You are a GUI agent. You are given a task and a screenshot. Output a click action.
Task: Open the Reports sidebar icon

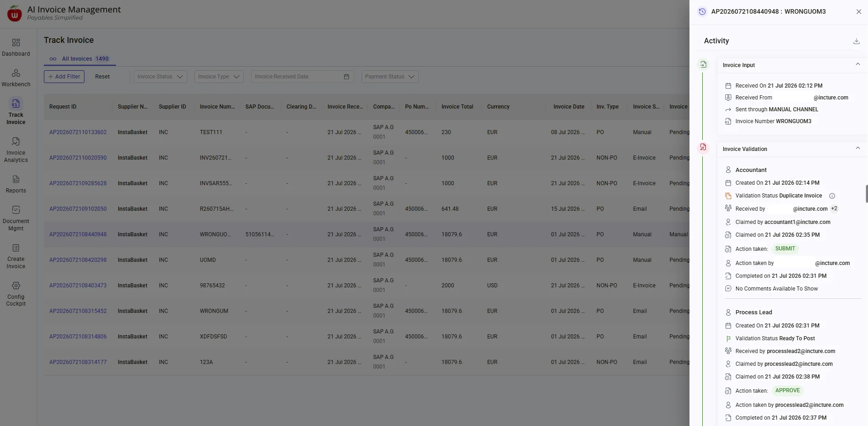[16, 179]
